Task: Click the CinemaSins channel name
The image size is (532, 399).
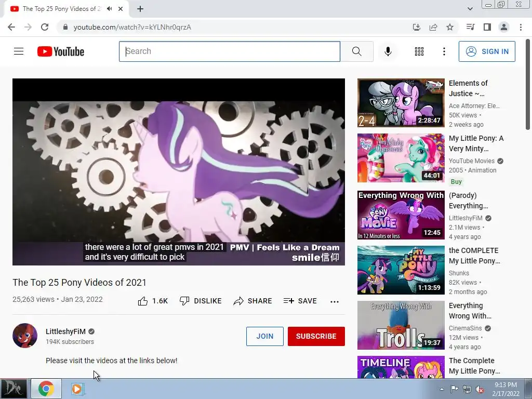Action: tap(465, 328)
